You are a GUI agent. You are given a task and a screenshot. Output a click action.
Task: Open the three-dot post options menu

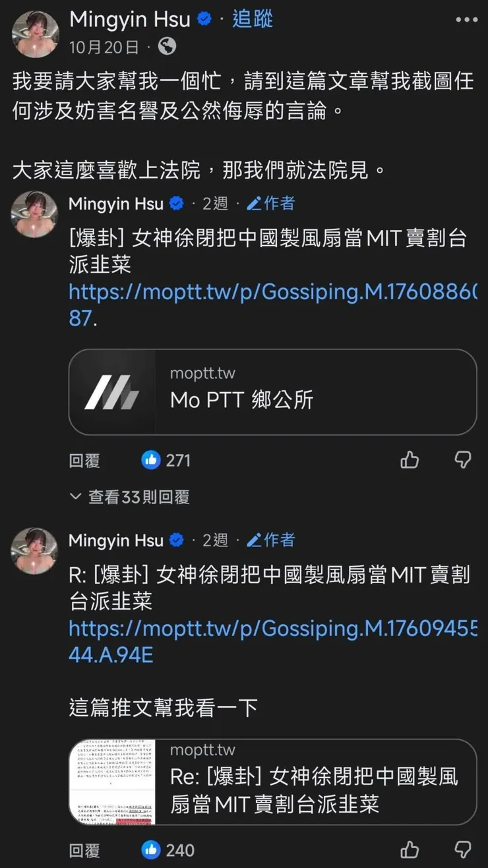(466, 20)
